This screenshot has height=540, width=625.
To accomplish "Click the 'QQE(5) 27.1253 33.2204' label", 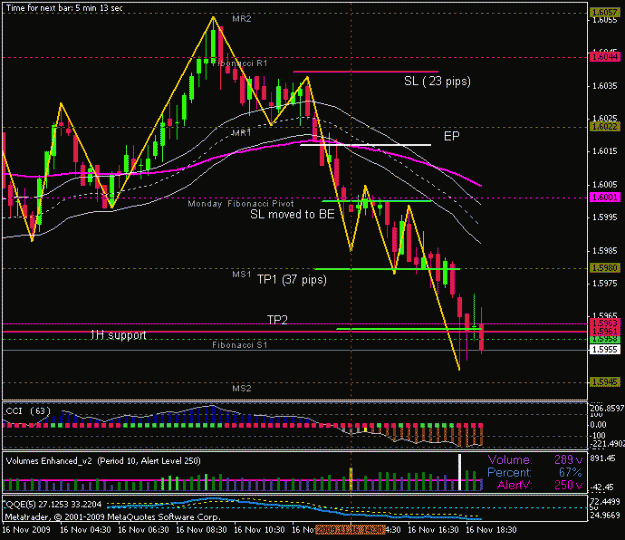I will point(53,505).
